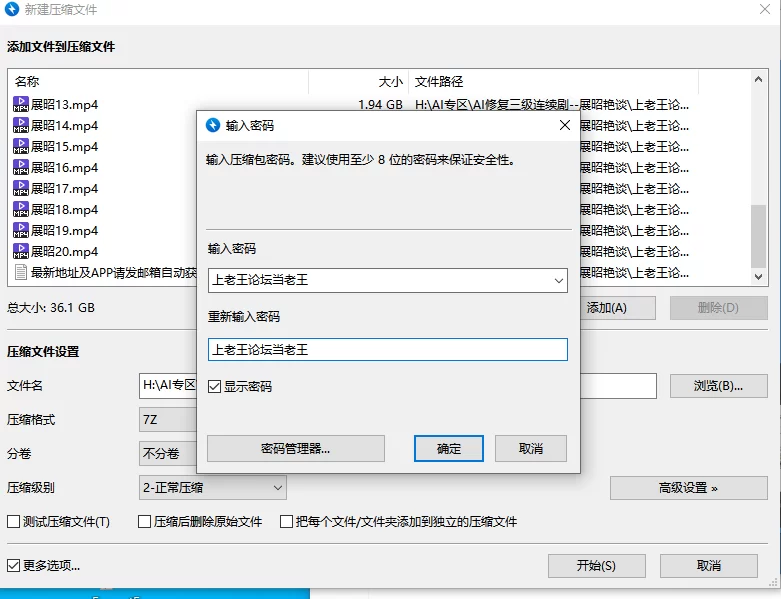Click the 重新输入密码 input field

tap(388, 350)
